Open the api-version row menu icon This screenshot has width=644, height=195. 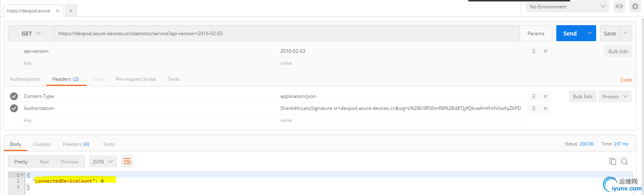point(534,51)
